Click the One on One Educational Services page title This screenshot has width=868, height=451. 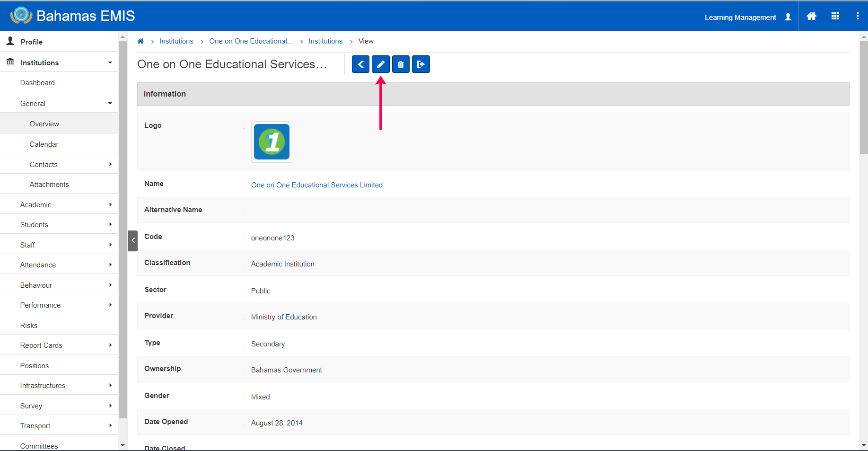click(x=232, y=64)
